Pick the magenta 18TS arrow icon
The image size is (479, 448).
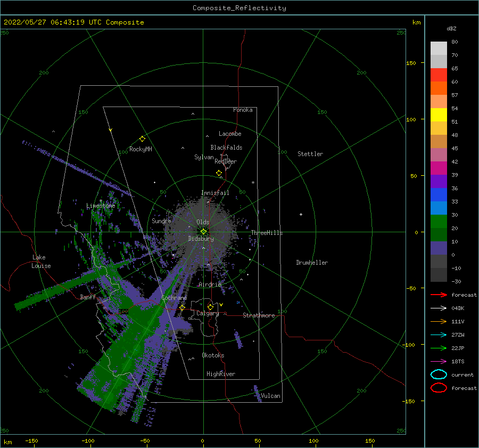tap(439, 361)
